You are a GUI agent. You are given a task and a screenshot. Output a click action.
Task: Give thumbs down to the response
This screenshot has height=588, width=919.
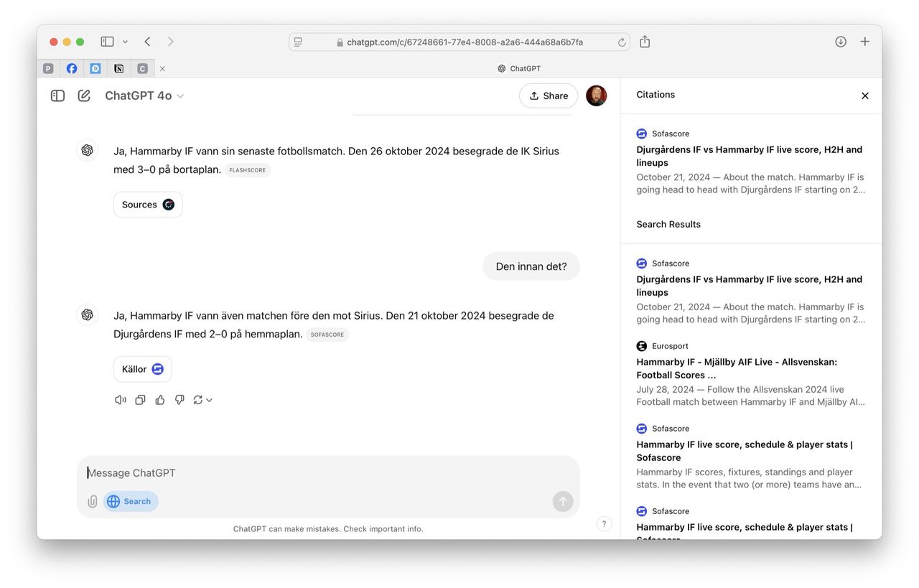point(179,400)
